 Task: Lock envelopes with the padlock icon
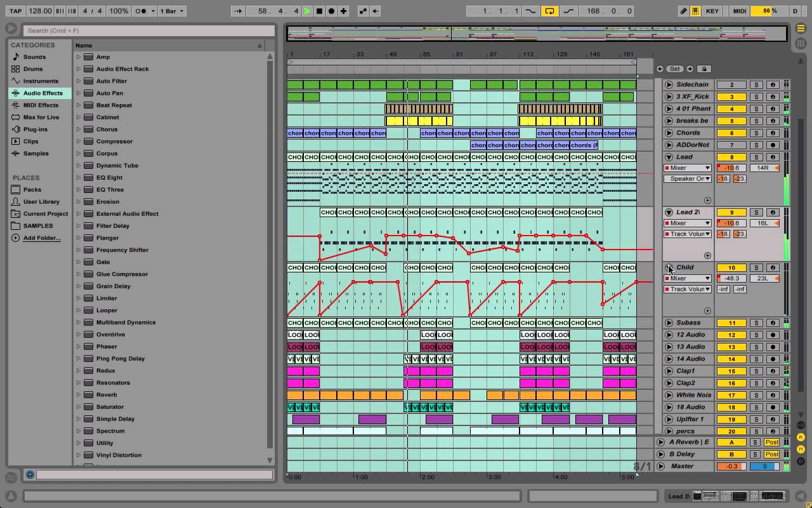[x=704, y=69]
